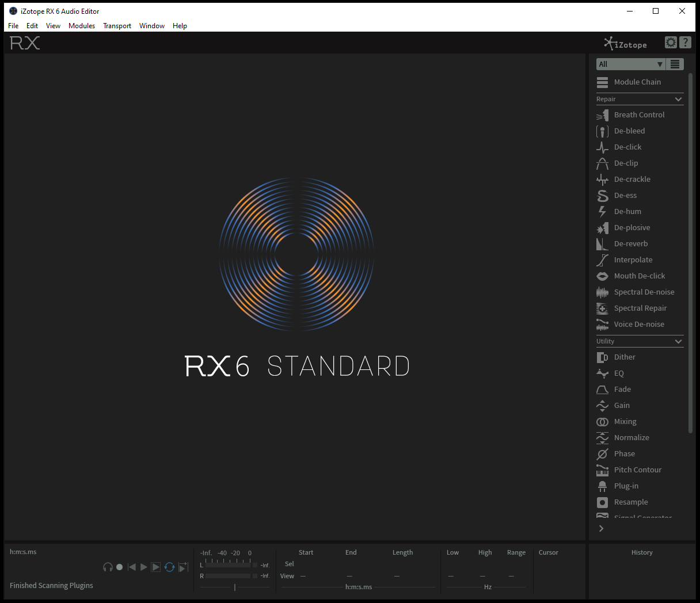Open preferences via the gear icon

(x=671, y=43)
